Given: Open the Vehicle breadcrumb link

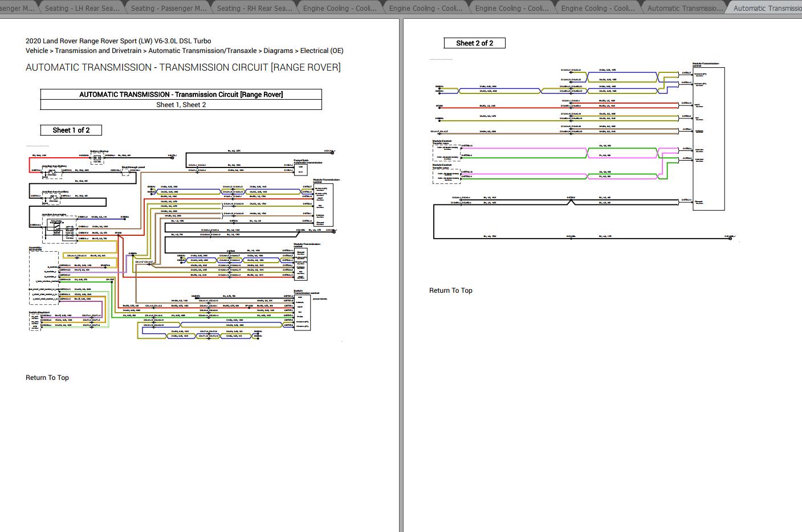Looking at the screenshot, I should pos(37,50).
